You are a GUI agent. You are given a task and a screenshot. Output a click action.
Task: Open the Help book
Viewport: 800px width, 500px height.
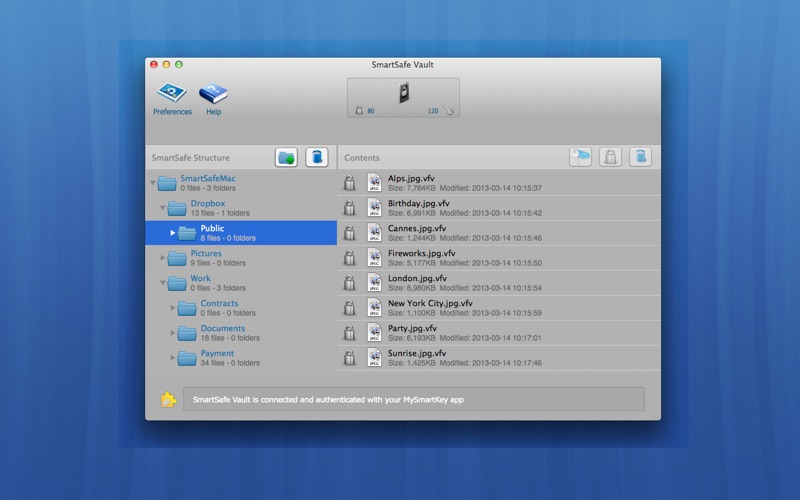tap(213, 97)
